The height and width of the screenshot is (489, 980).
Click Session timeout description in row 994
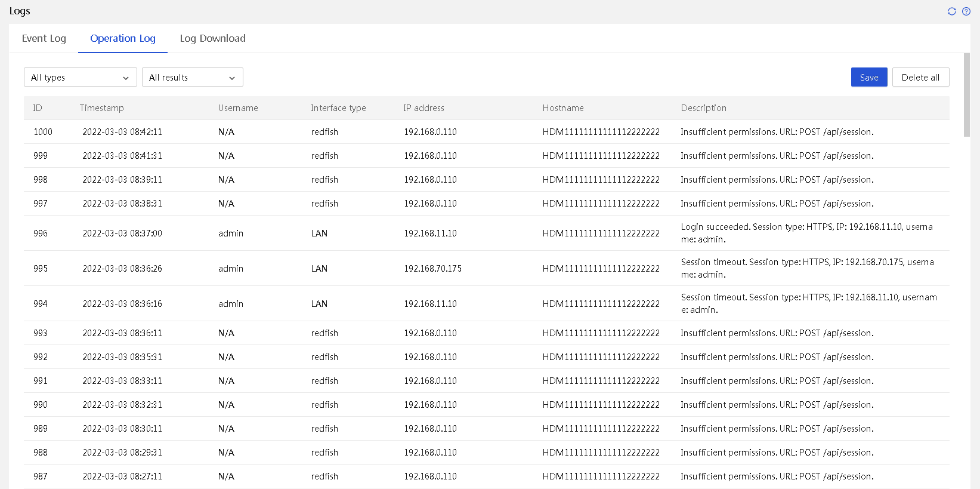[x=809, y=303]
